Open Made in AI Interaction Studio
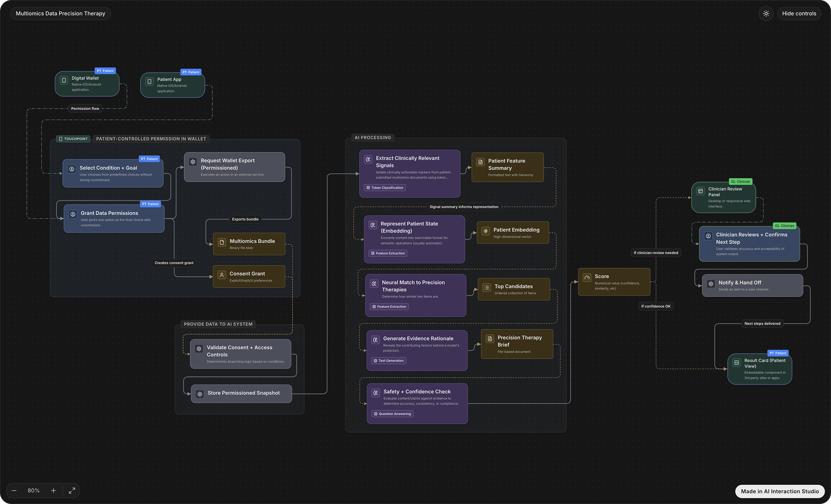This screenshot has height=504, width=831. [779, 491]
